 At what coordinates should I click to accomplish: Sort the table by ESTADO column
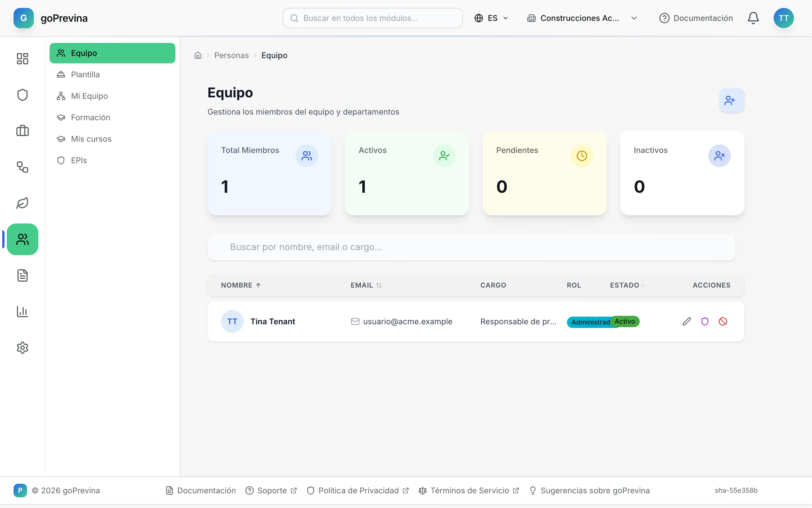click(627, 285)
